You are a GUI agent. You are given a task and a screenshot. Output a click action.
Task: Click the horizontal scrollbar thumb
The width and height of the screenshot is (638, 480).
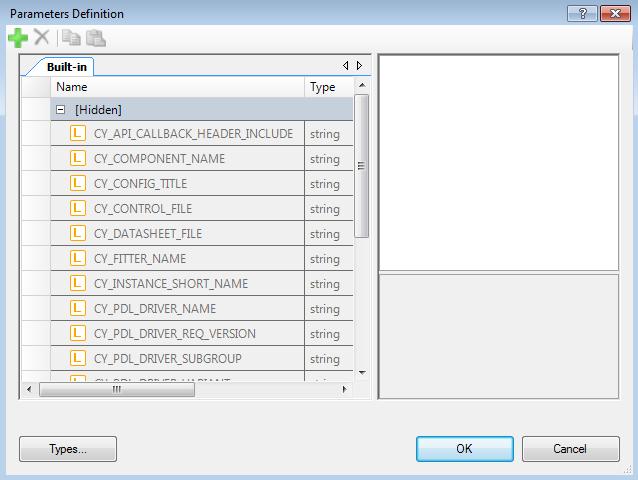coord(117,390)
